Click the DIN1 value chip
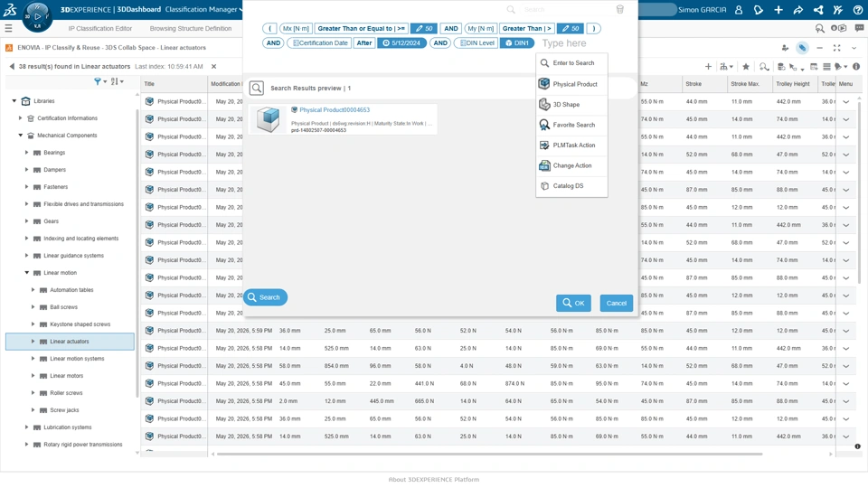 click(x=517, y=42)
